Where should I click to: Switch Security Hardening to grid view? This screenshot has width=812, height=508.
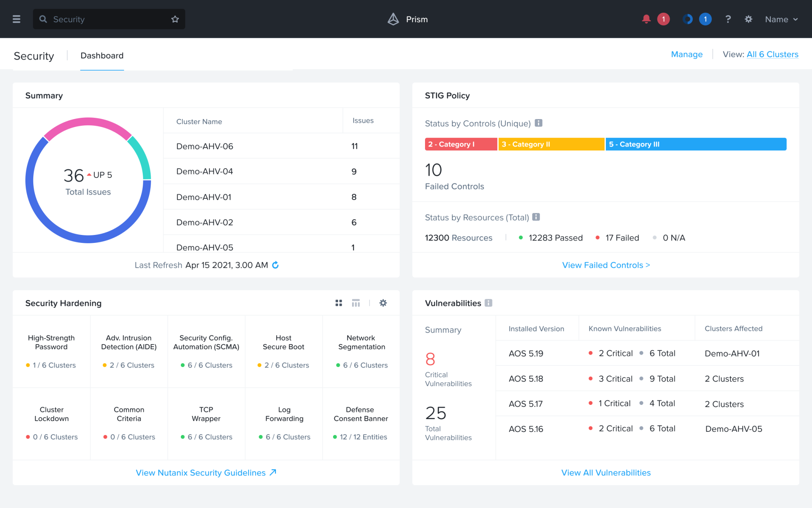(339, 303)
